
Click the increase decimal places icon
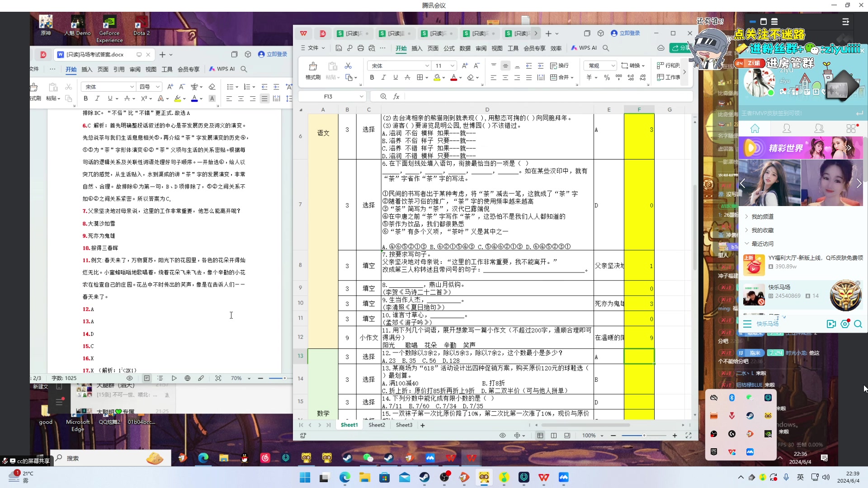click(x=631, y=78)
